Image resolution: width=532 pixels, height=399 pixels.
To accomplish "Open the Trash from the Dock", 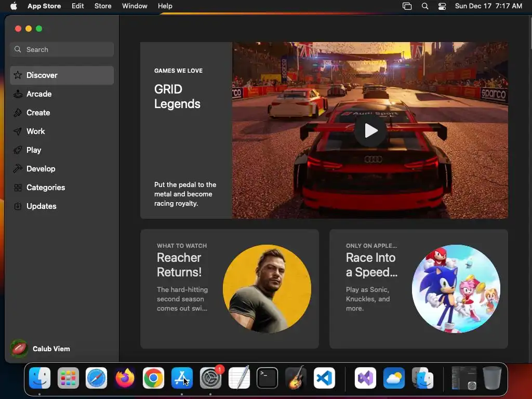I will 492,378.
